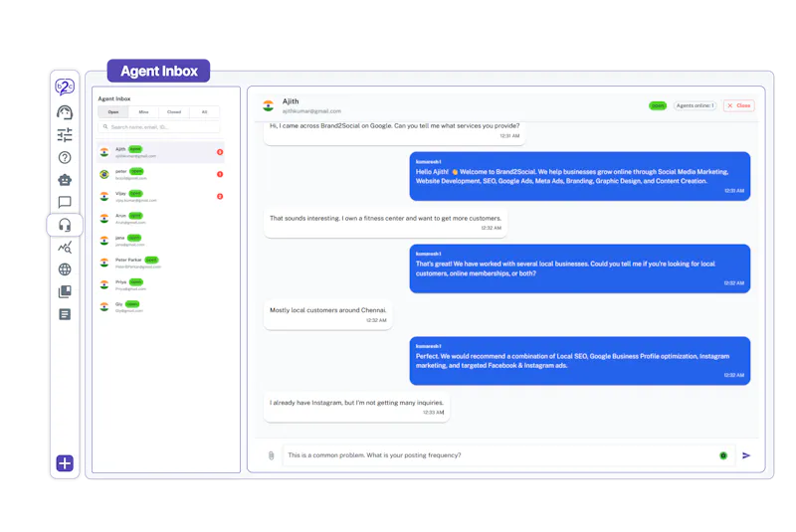Click the Brazil flag on peter's row
Screen dimensions: 796x532
(x=104, y=174)
